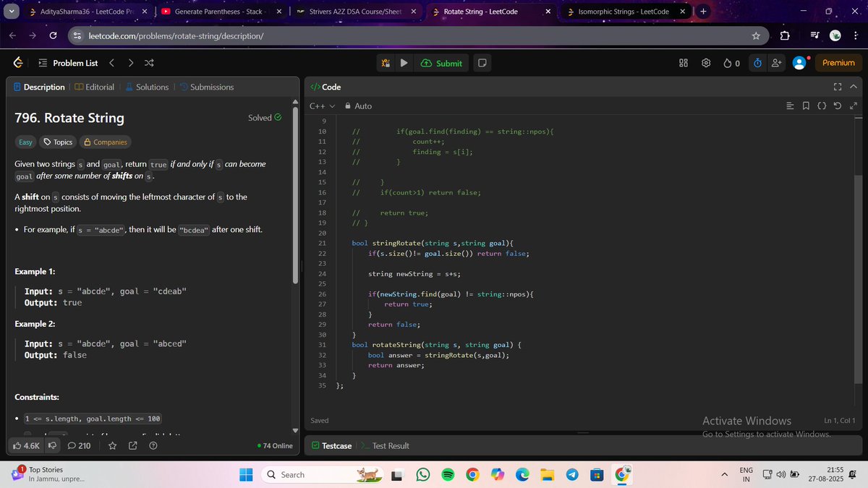868x488 pixels.
Task: Pick a random problem shuffle icon
Action: [149, 63]
